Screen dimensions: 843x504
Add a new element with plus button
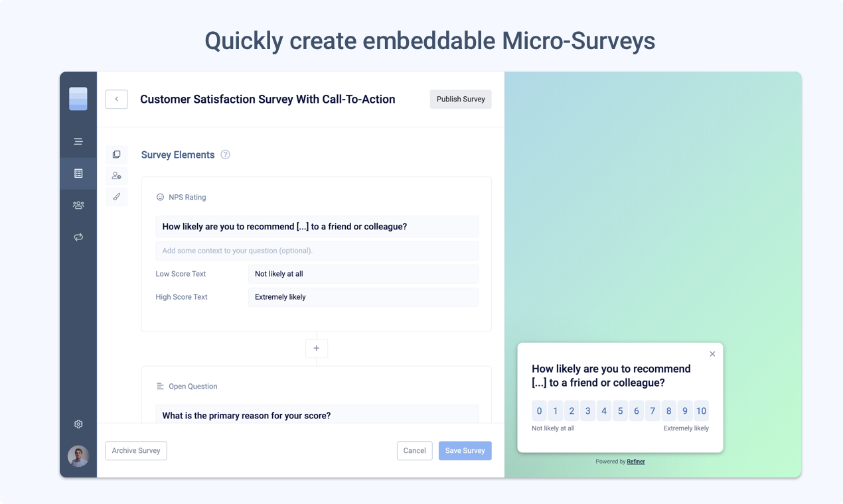click(317, 348)
